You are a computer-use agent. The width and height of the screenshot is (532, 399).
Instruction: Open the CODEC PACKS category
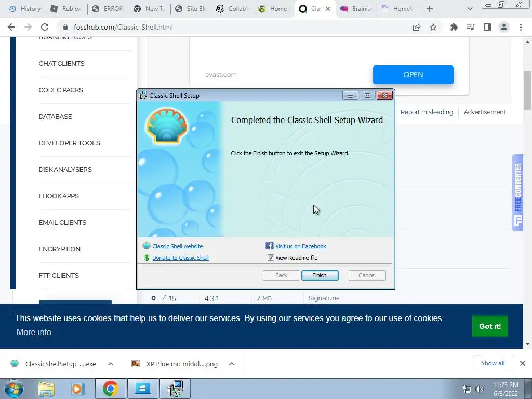click(61, 90)
